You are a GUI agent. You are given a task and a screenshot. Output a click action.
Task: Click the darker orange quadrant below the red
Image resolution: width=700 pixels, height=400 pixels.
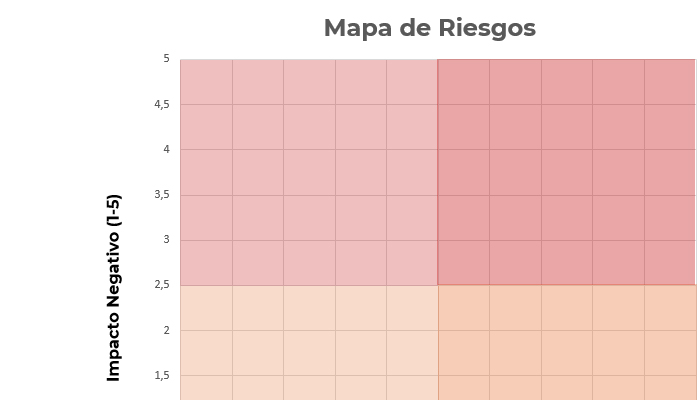(x=567, y=342)
